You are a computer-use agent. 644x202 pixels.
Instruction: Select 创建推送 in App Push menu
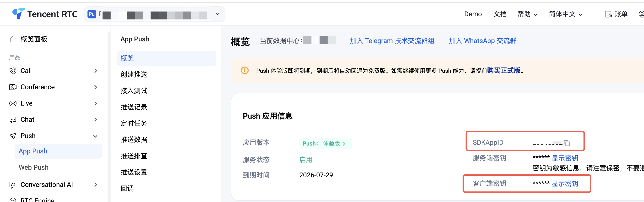click(134, 74)
